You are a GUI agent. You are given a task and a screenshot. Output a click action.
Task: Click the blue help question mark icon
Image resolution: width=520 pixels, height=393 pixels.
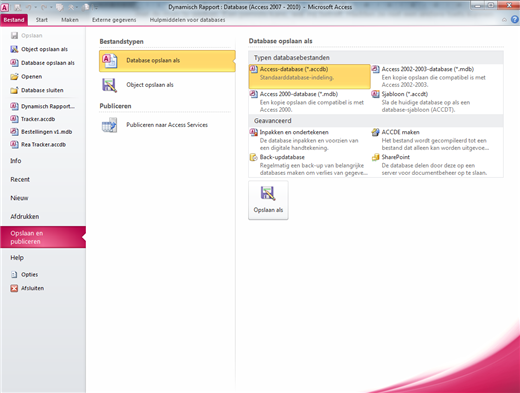(515, 19)
